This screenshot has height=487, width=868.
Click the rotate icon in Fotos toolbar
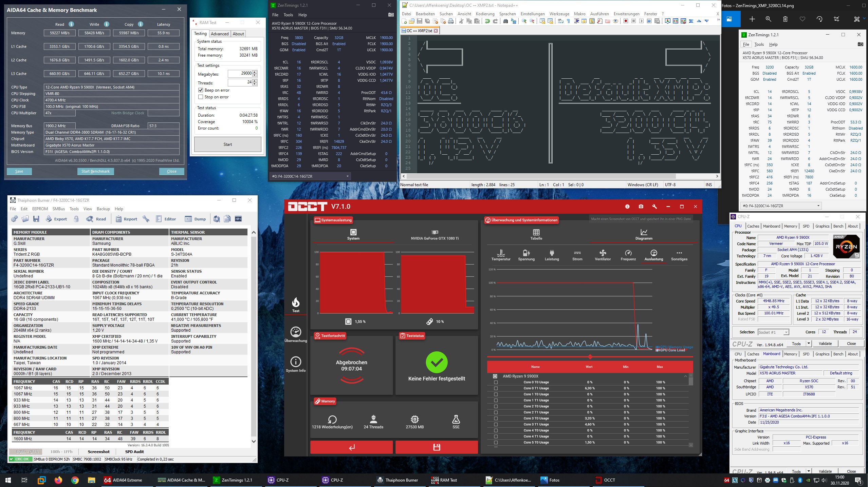pyautogui.click(x=819, y=19)
